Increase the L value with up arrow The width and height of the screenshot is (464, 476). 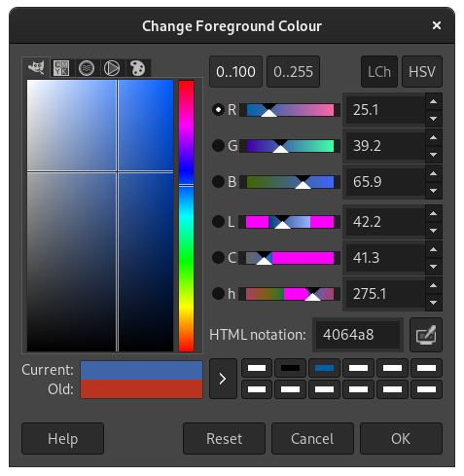click(434, 213)
